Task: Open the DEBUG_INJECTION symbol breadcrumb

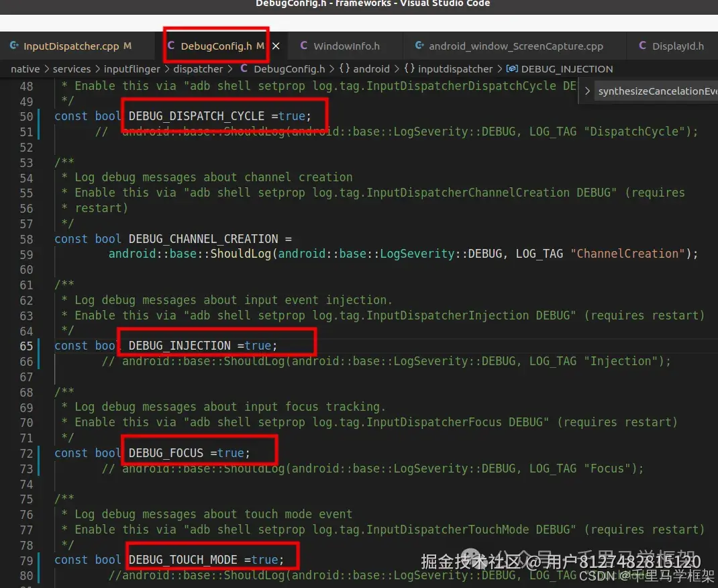Action: (567, 69)
